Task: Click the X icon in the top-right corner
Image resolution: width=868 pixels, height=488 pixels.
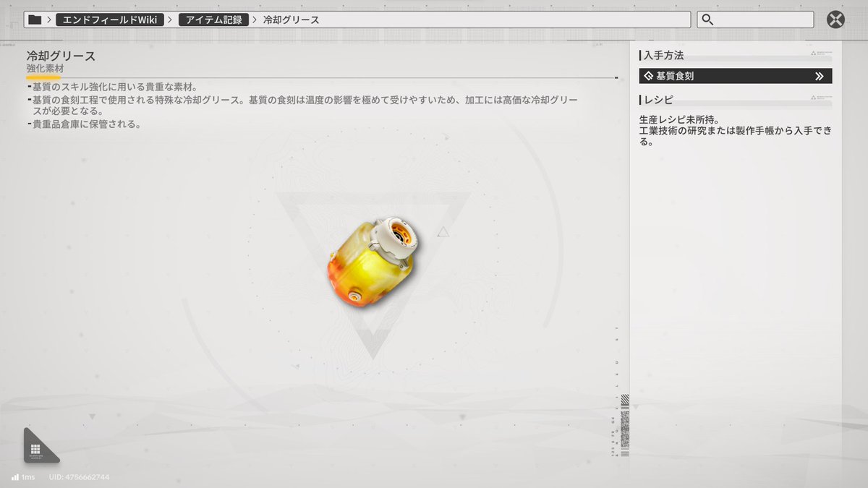Action: click(x=835, y=20)
